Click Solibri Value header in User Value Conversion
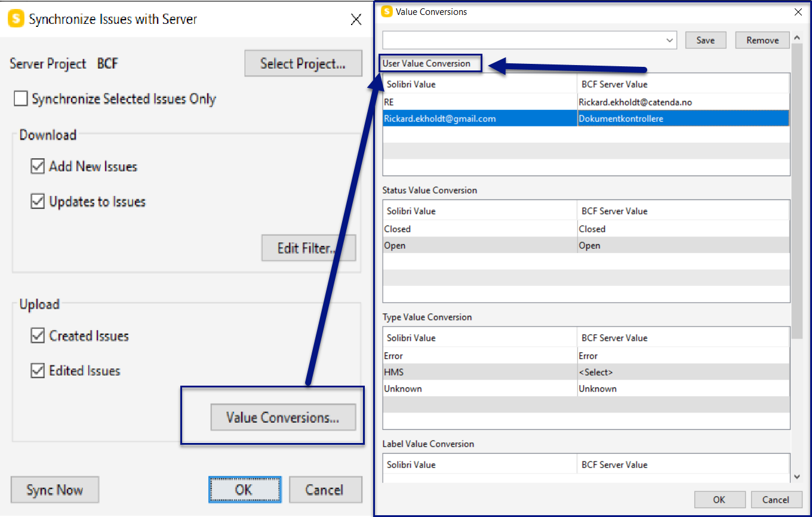This screenshot has width=812, height=517. (480, 84)
